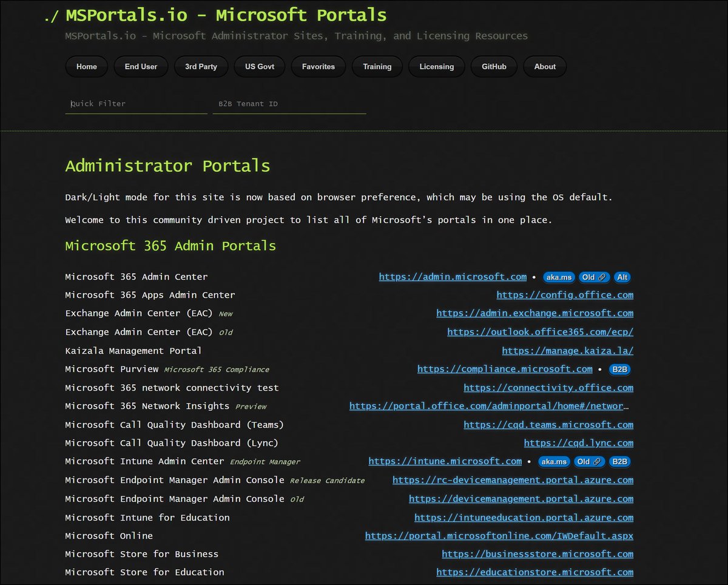The image size is (728, 585).
Task: Click the Microsoft Store for Business label
Action: (142, 554)
